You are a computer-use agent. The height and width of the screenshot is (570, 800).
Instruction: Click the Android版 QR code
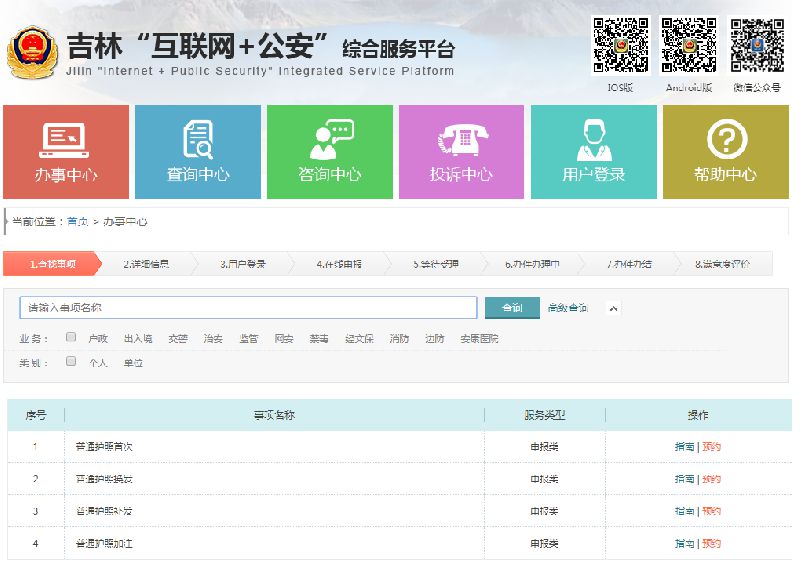click(689, 44)
